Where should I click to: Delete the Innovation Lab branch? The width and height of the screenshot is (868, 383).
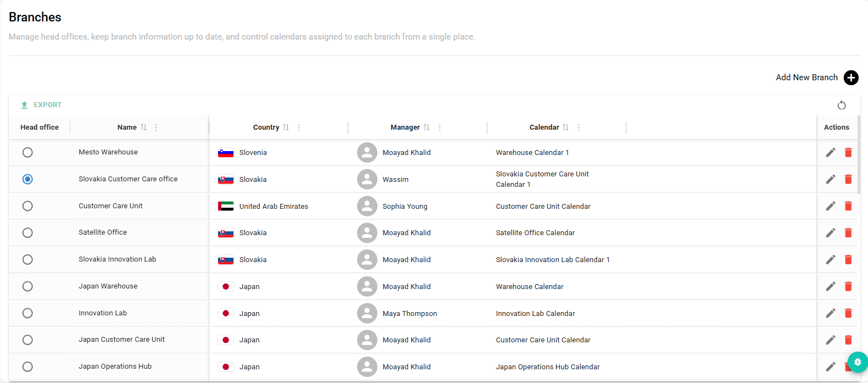(848, 313)
